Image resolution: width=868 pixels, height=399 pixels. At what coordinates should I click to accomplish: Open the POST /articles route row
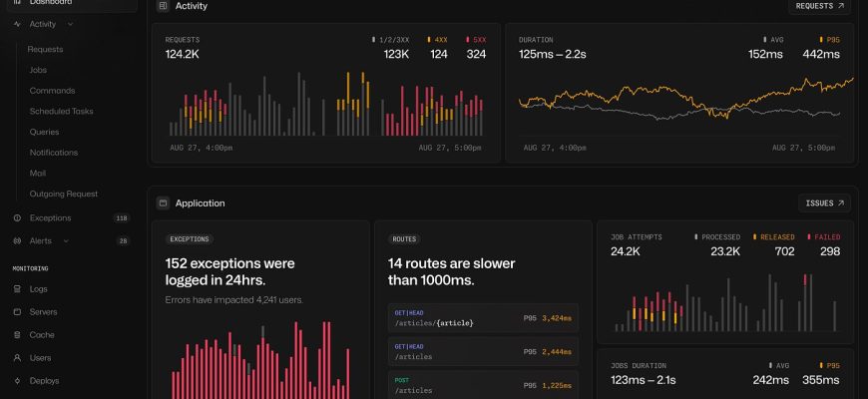click(482, 385)
